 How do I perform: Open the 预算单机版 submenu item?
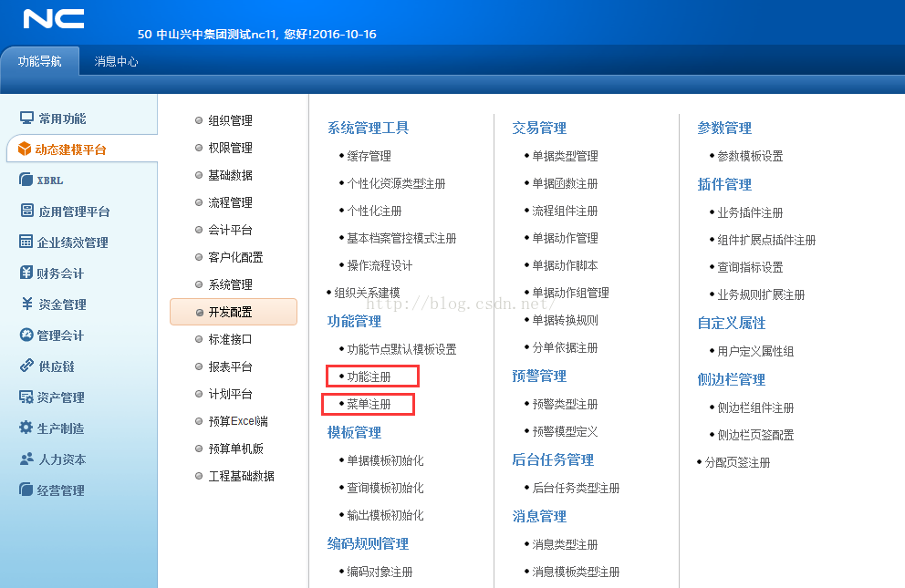235,449
